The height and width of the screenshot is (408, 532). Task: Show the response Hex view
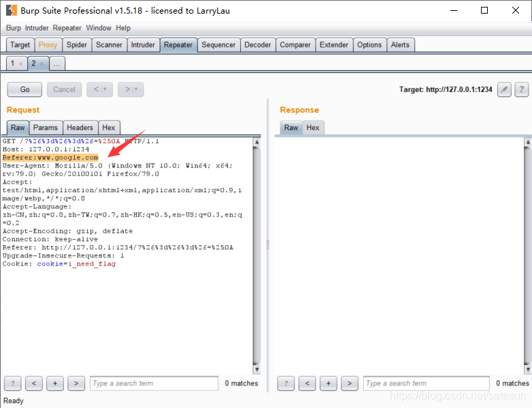pos(313,128)
